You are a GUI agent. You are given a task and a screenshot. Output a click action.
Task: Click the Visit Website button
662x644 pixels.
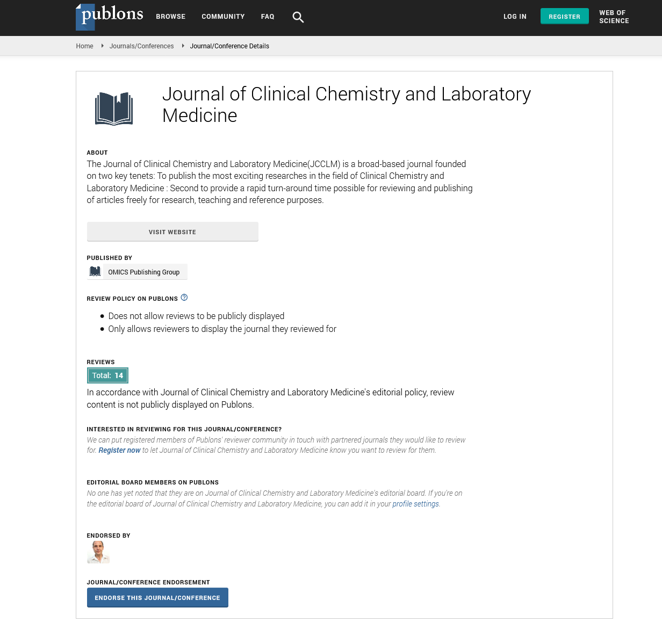pyautogui.click(x=172, y=232)
